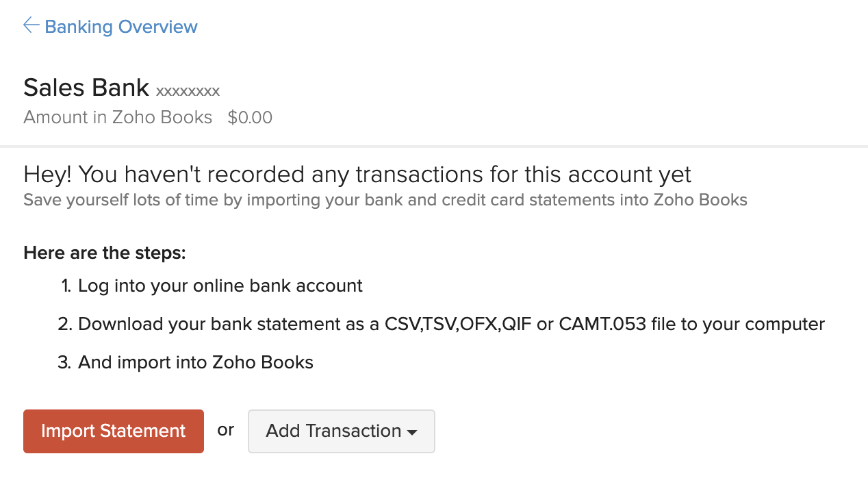This screenshot has height=493, width=868.
Task: Open the Add Transaction dropdown
Action: click(x=341, y=431)
